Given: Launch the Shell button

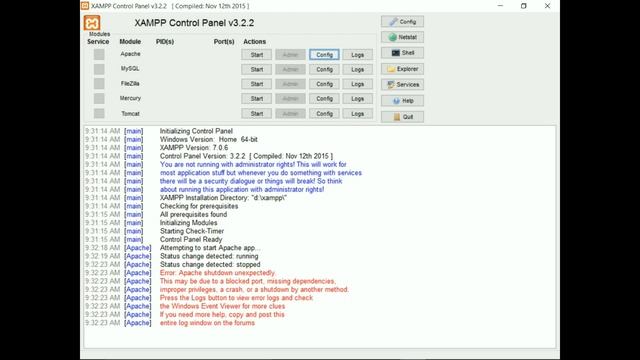Looking at the screenshot, I should pos(402,53).
